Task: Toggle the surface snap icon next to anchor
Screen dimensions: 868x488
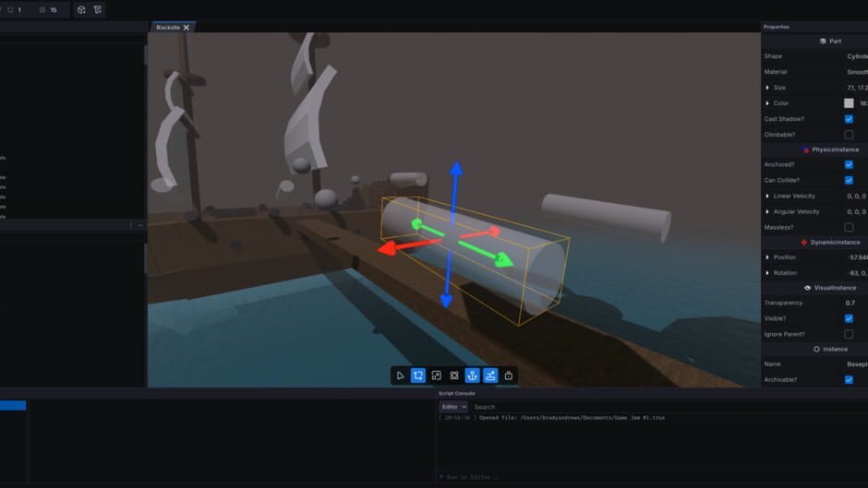Action: [490, 375]
